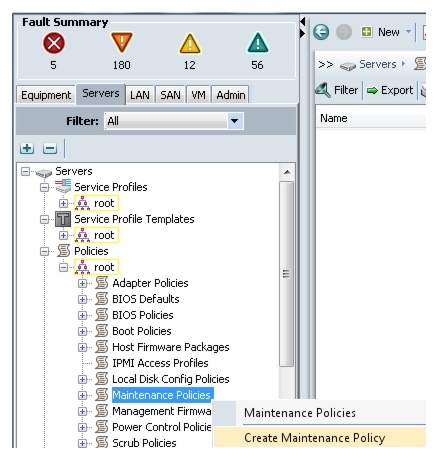Click the Service Profile Templates T icon
This screenshot has width=439, height=461.
tap(63, 219)
